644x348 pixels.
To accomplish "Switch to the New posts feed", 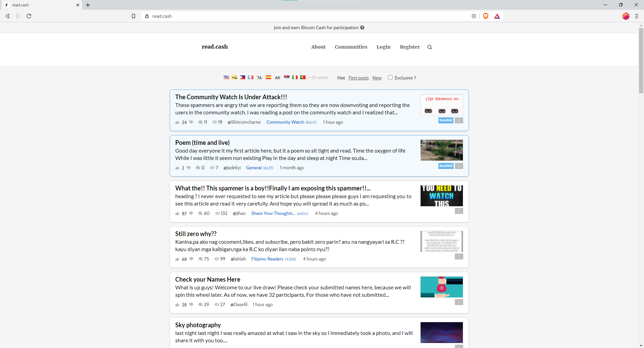I will (377, 78).
